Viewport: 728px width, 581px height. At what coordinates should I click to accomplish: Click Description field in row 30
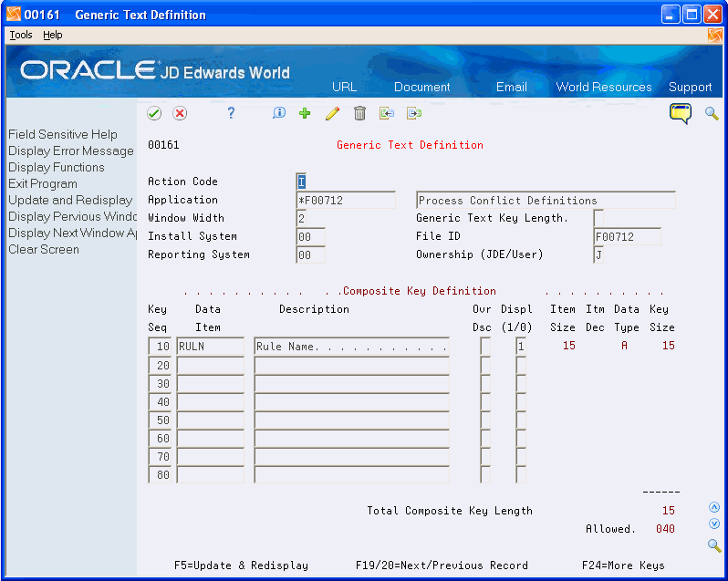click(x=351, y=383)
